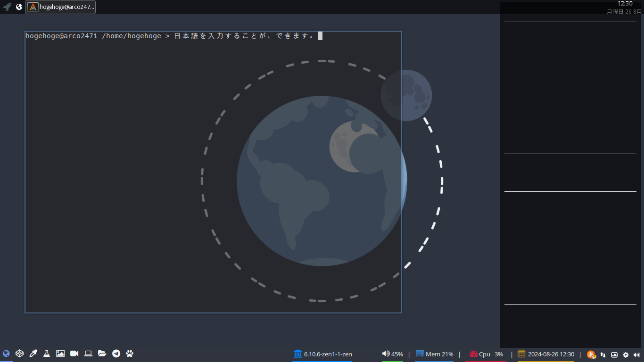Screen dimensions: 644x362
Task: Click the Cpu 3% widget text
Action: click(x=491, y=354)
